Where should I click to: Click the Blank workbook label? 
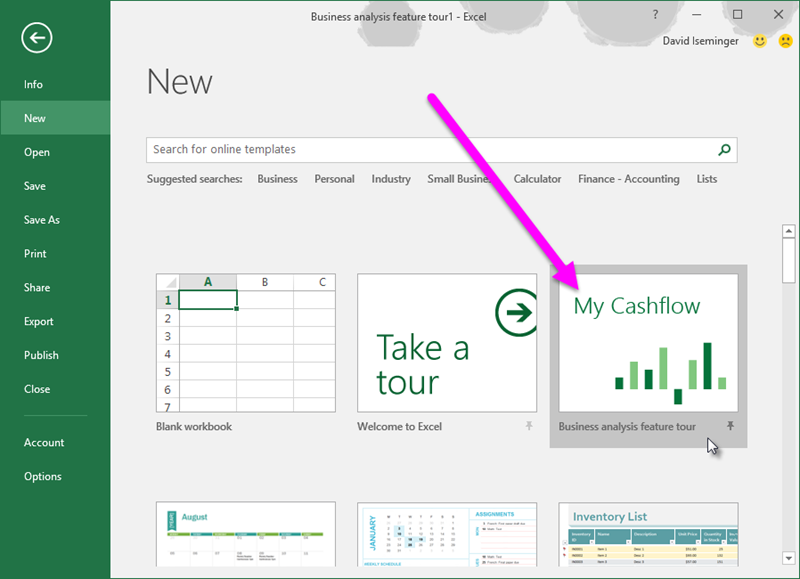(x=194, y=426)
